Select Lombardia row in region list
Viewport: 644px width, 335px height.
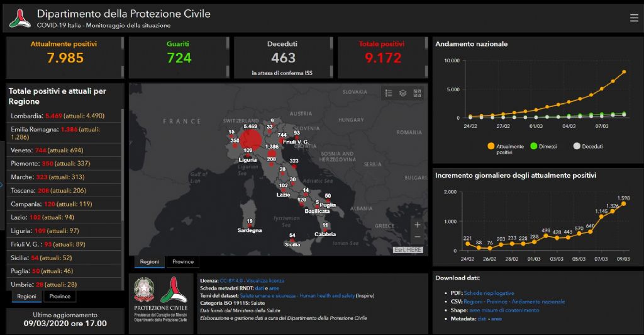(x=64, y=116)
